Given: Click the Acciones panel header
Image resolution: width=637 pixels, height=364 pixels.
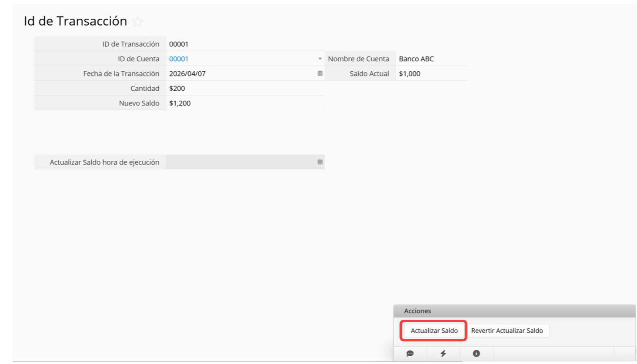Looking at the screenshot, I should click(514, 311).
